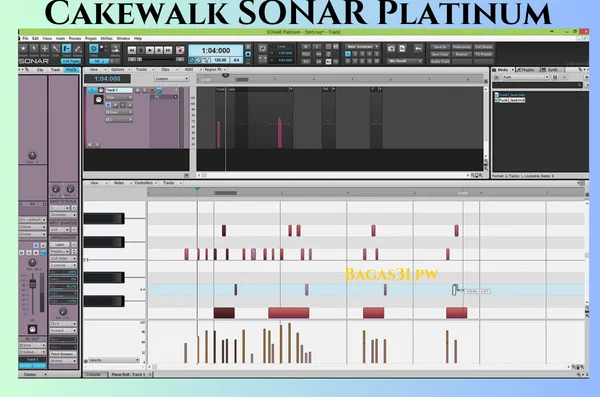This screenshot has height=397, width=600.
Task: Open the Main Screenset dropdown
Action: click(x=362, y=47)
